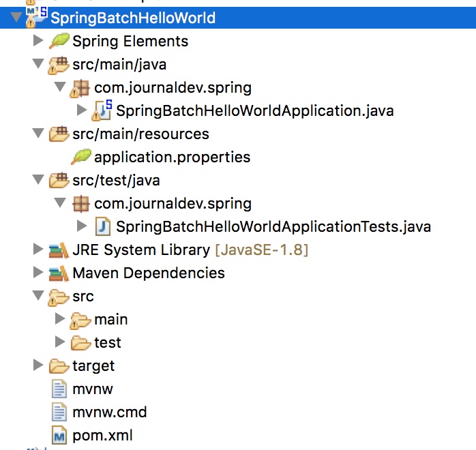Select the SpringBatchHelloWorldApplication.java label
This screenshot has width=476, height=450.
pyautogui.click(x=255, y=110)
